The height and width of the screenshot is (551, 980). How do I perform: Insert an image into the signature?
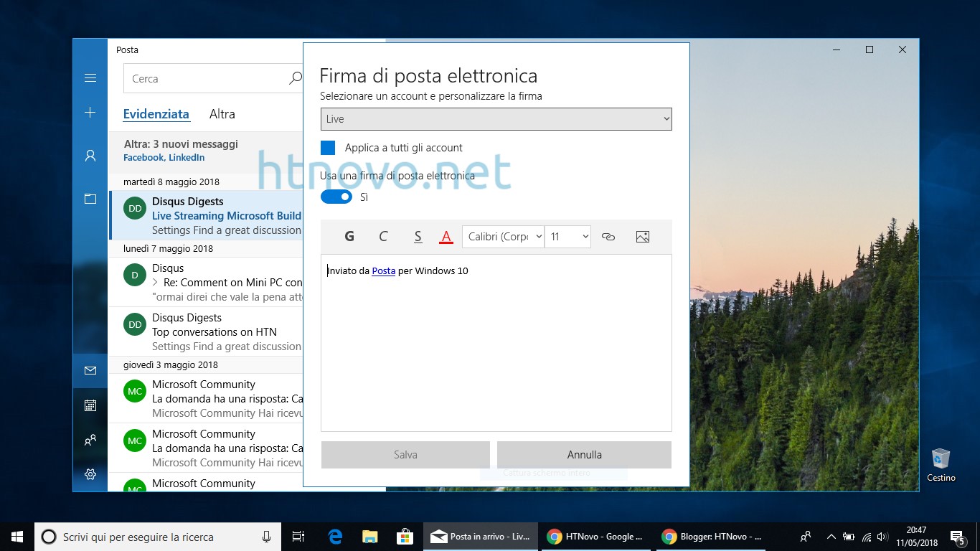pyautogui.click(x=642, y=236)
